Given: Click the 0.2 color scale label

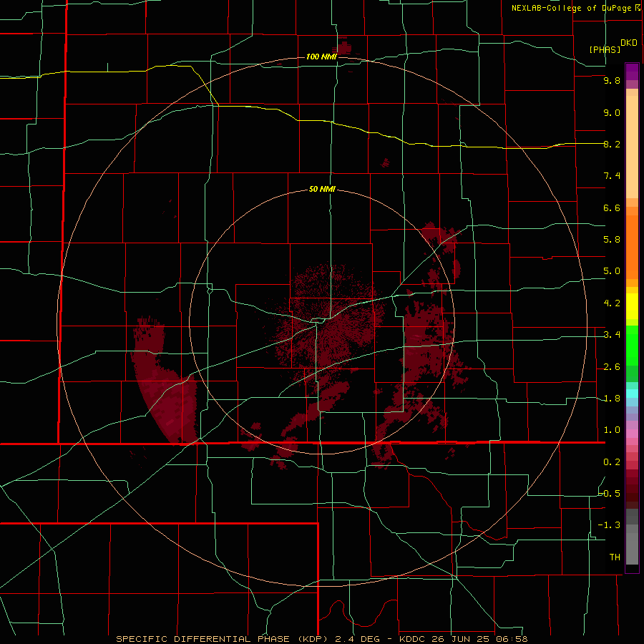Looking at the screenshot, I should pos(612,462).
